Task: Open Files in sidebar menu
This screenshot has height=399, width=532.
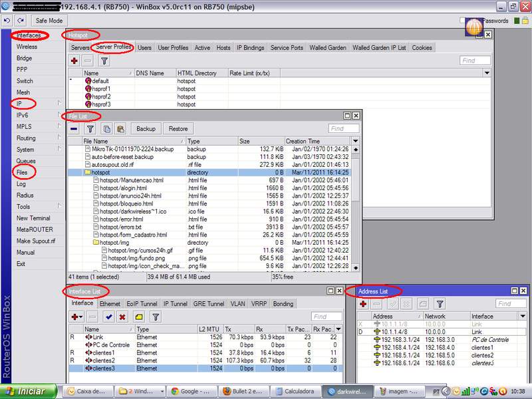Action: coord(22,172)
